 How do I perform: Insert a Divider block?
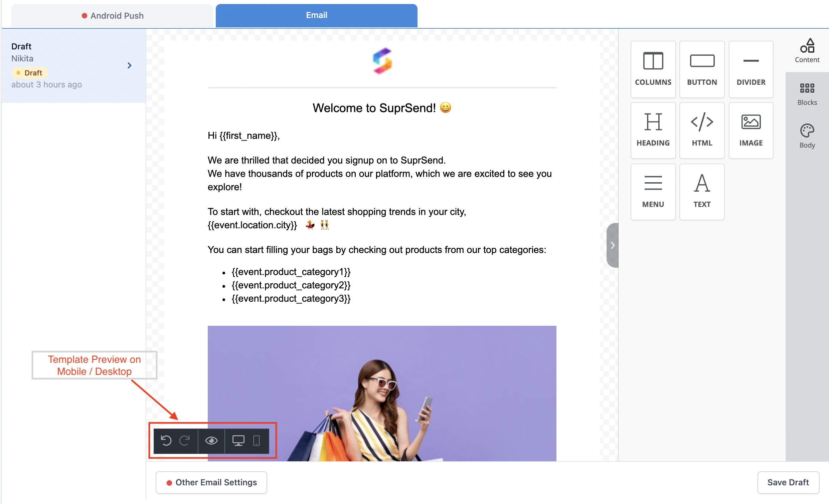click(x=751, y=69)
